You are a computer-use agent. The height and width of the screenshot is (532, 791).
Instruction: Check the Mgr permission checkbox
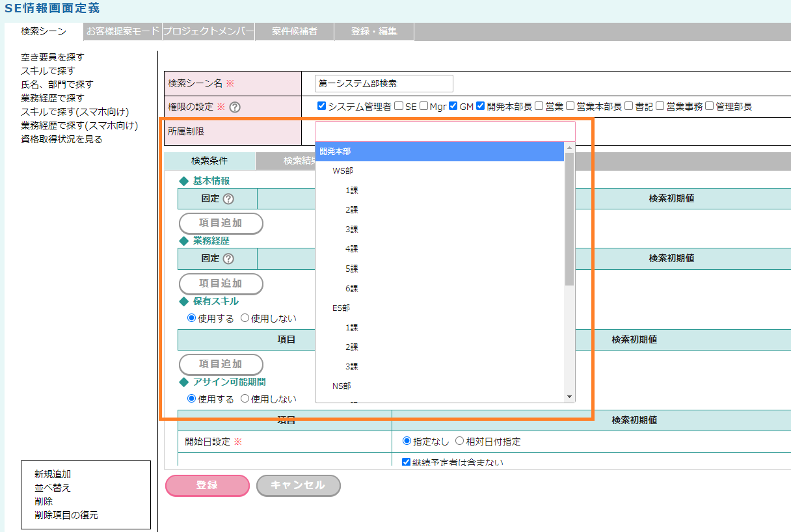pos(424,106)
